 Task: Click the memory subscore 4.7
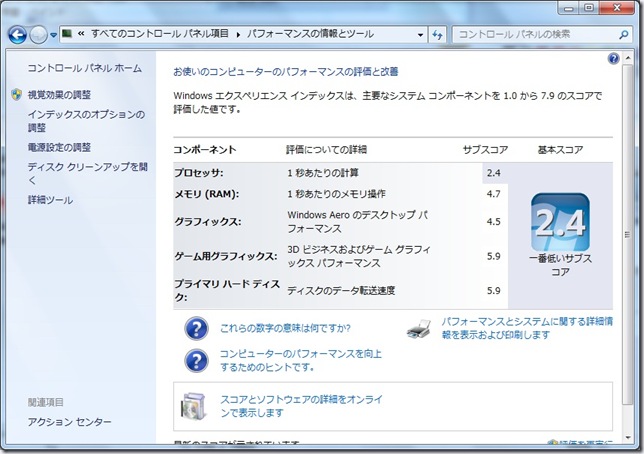click(x=494, y=194)
